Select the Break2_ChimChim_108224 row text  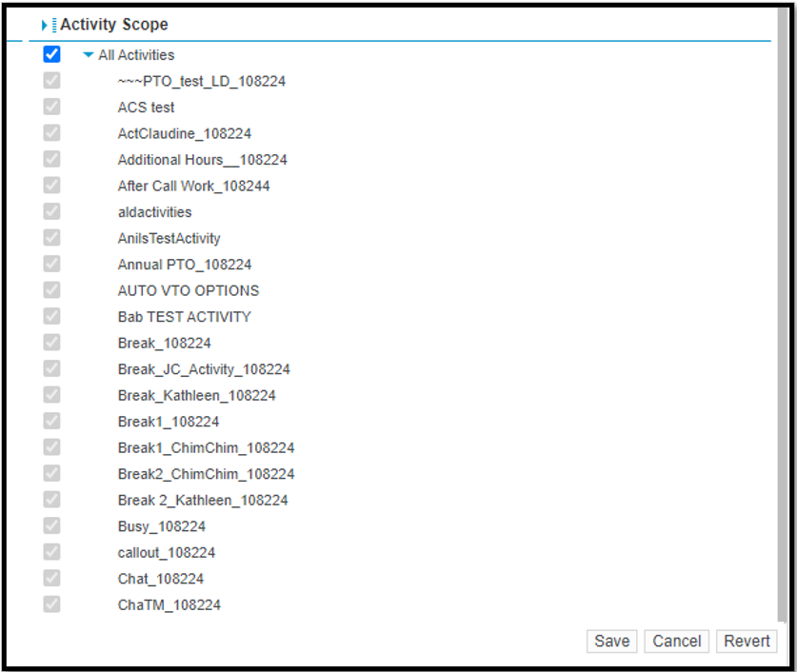206,474
